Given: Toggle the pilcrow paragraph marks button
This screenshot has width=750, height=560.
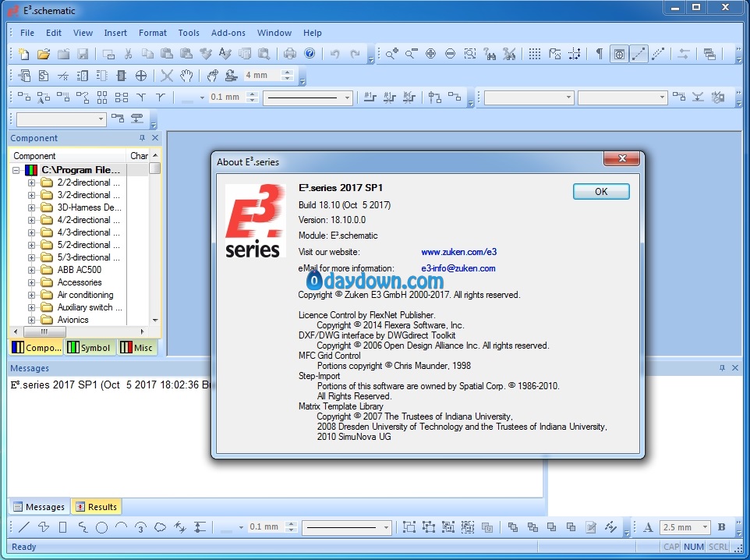Looking at the screenshot, I should (x=599, y=54).
